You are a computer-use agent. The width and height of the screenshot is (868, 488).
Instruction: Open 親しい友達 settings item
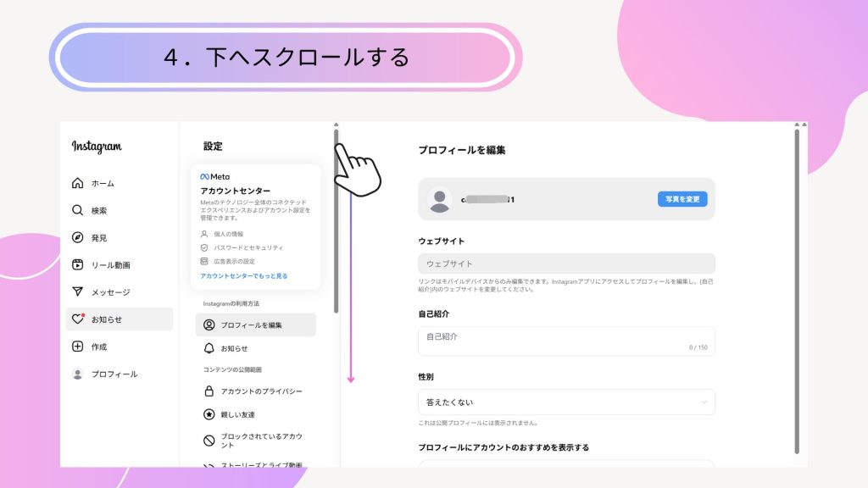click(x=237, y=415)
